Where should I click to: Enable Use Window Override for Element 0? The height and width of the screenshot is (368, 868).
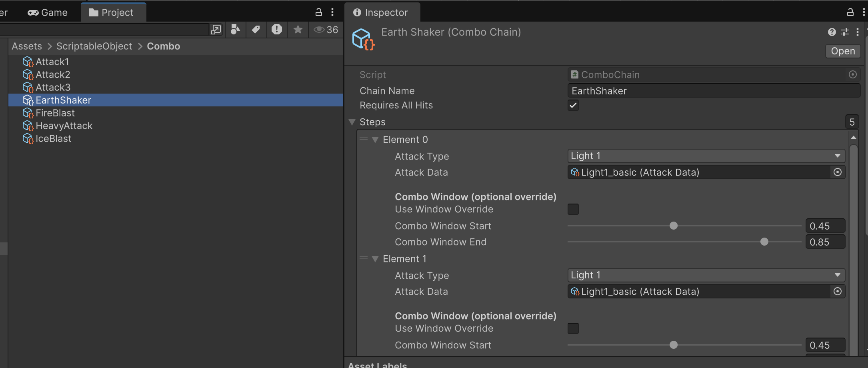pos(573,209)
